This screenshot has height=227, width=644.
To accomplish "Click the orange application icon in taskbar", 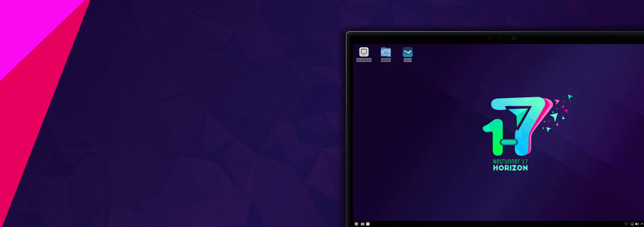I will pyautogui.click(x=368, y=224).
